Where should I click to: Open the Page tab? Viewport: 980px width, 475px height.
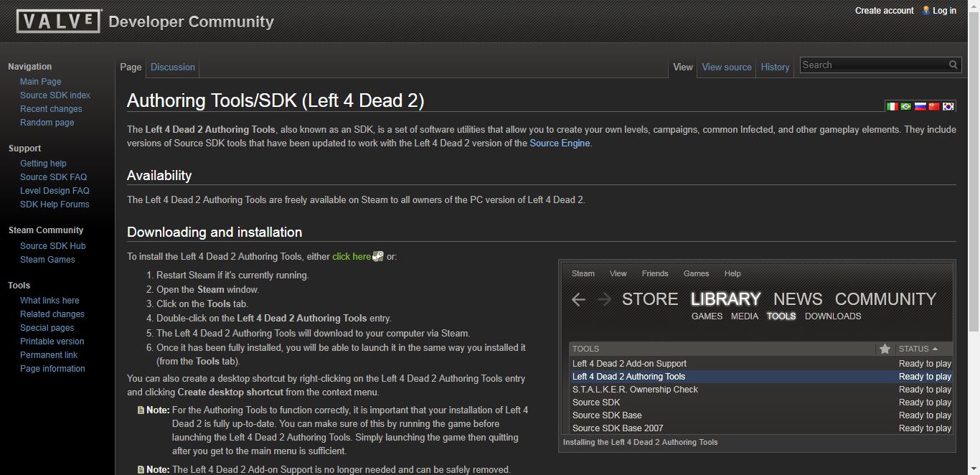[x=131, y=67]
